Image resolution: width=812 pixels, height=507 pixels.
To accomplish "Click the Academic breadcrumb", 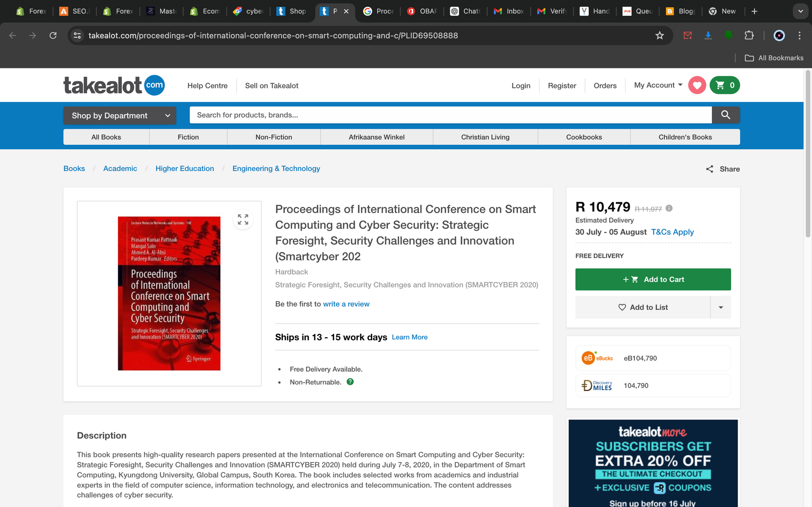I will click(120, 168).
